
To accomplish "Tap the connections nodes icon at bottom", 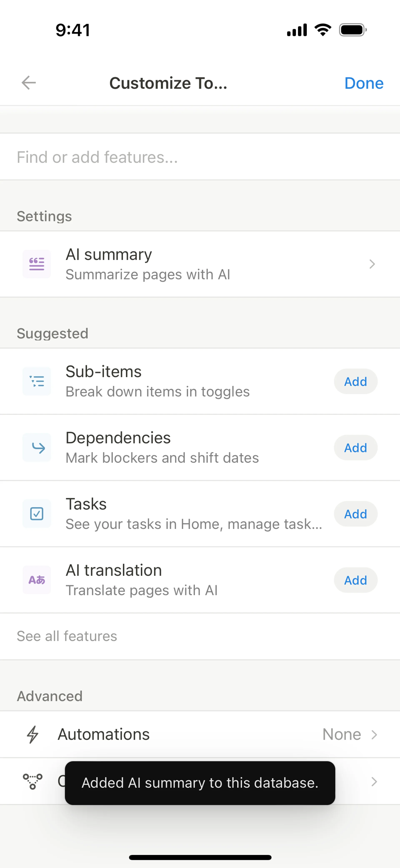I will (x=33, y=781).
